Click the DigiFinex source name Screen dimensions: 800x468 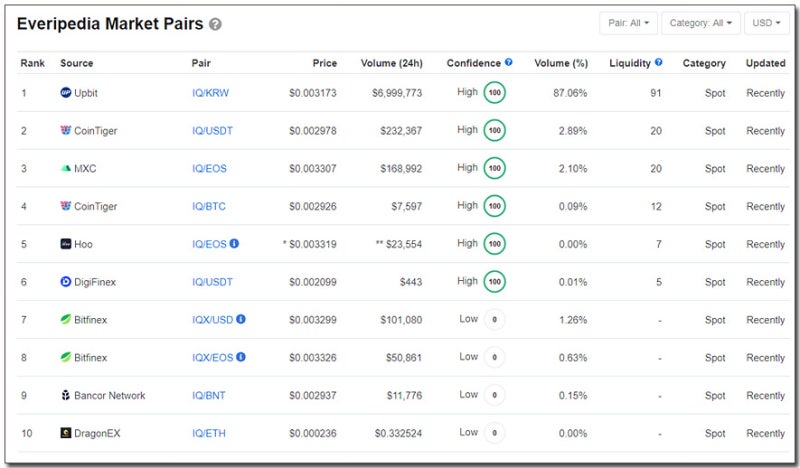[x=95, y=282]
